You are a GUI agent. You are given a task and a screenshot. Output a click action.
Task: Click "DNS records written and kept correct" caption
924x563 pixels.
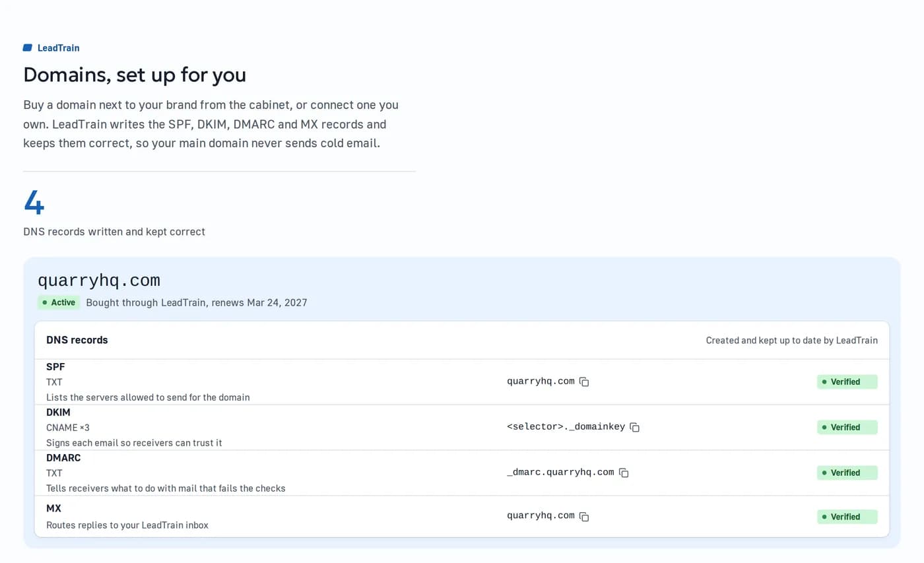(114, 232)
